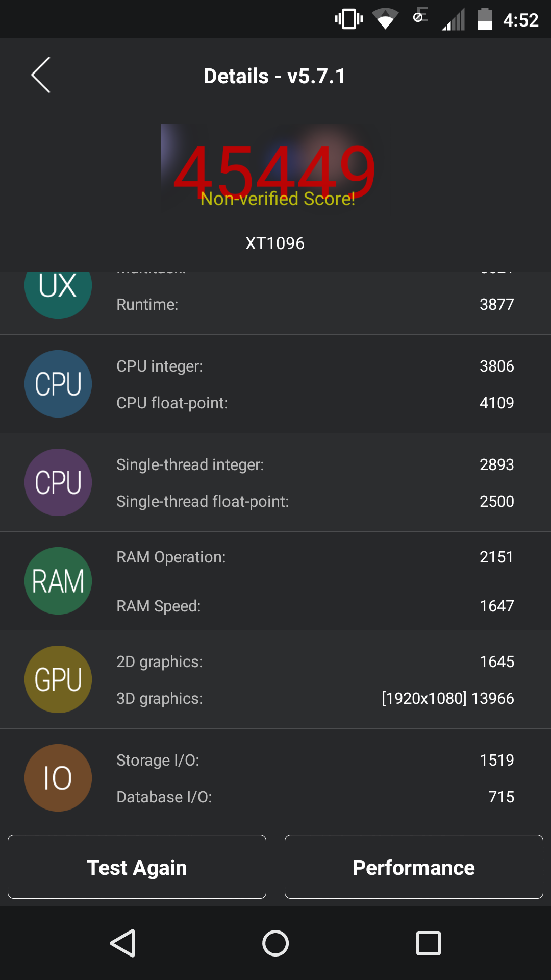Select the Database I/O score row
This screenshot has height=980, width=551.
pos(315,797)
